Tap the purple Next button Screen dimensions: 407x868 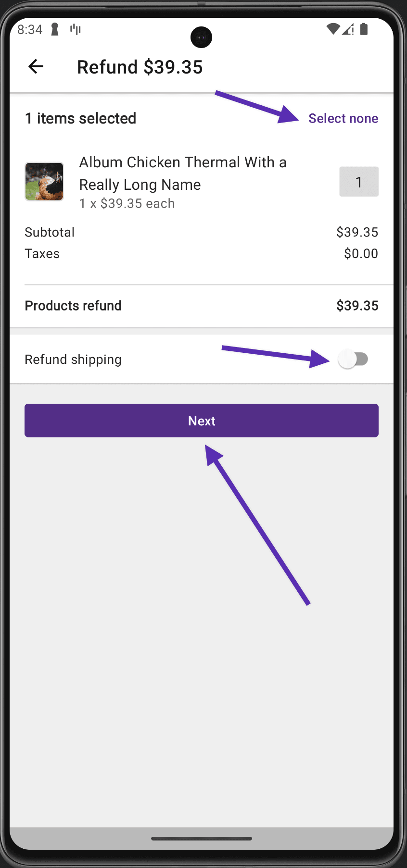pos(202,421)
